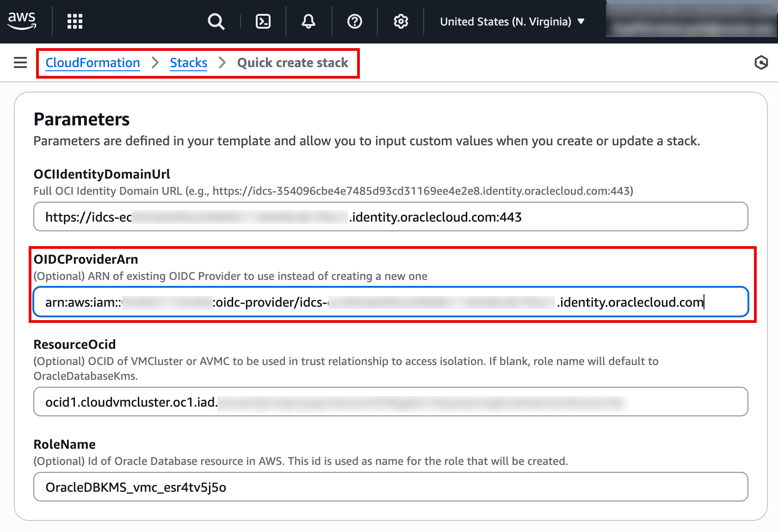
Task: Click into the RoleName input field
Action: click(x=391, y=487)
